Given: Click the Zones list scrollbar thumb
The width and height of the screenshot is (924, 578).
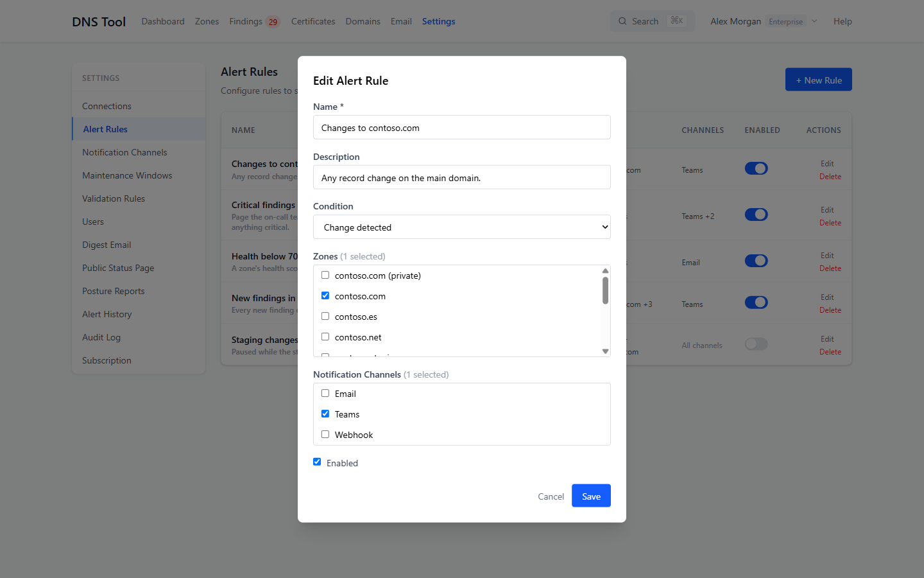Looking at the screenshot, I should pos(605,290).
